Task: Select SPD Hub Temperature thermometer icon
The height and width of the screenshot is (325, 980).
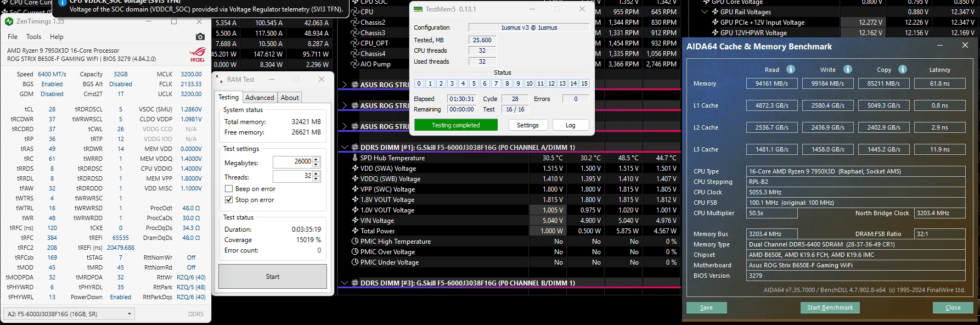Action: pyautogui.click(x=355, y=158)
